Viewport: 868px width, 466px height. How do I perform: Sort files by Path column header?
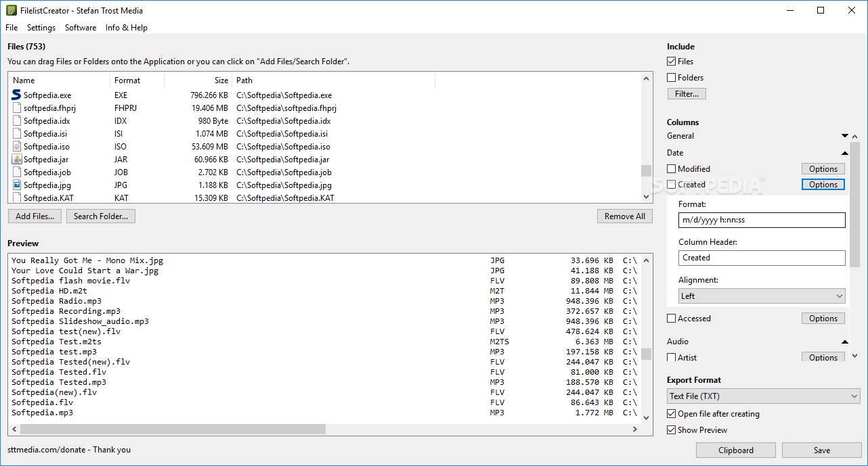[334, 80]
